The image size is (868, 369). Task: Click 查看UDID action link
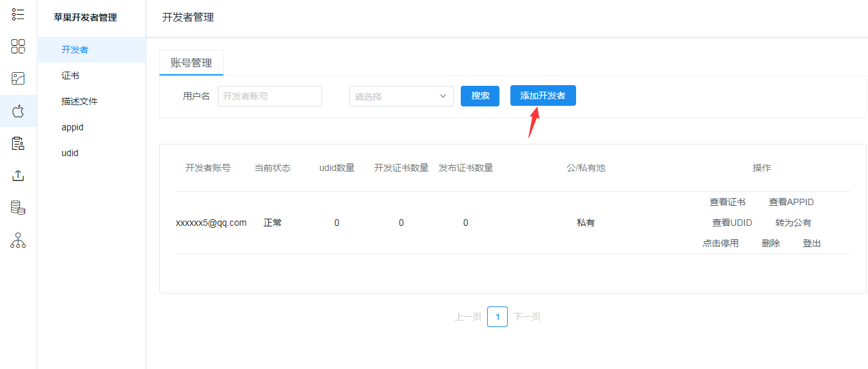(x=732, y=223)
